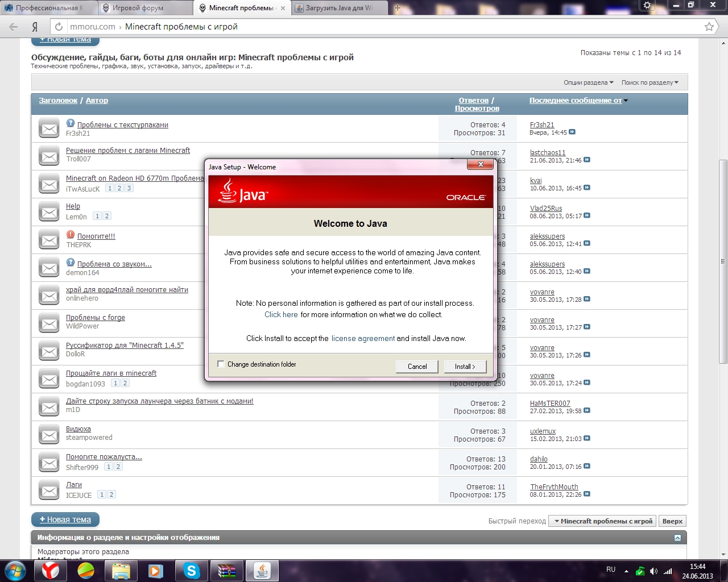The width and height of the screenshot is (728, 582).
Task: Click the browser back arrow
Action: (x=14, y=27)
